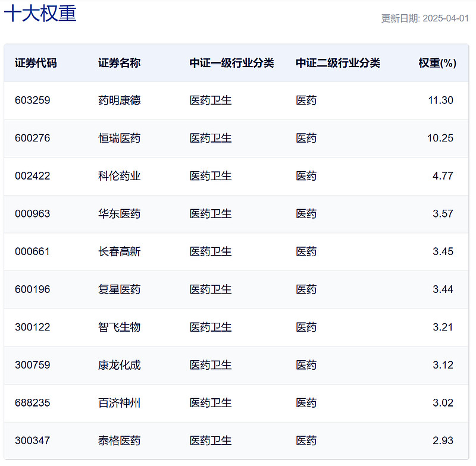
Task: Select security code 000963
Action: pos(33,214)
